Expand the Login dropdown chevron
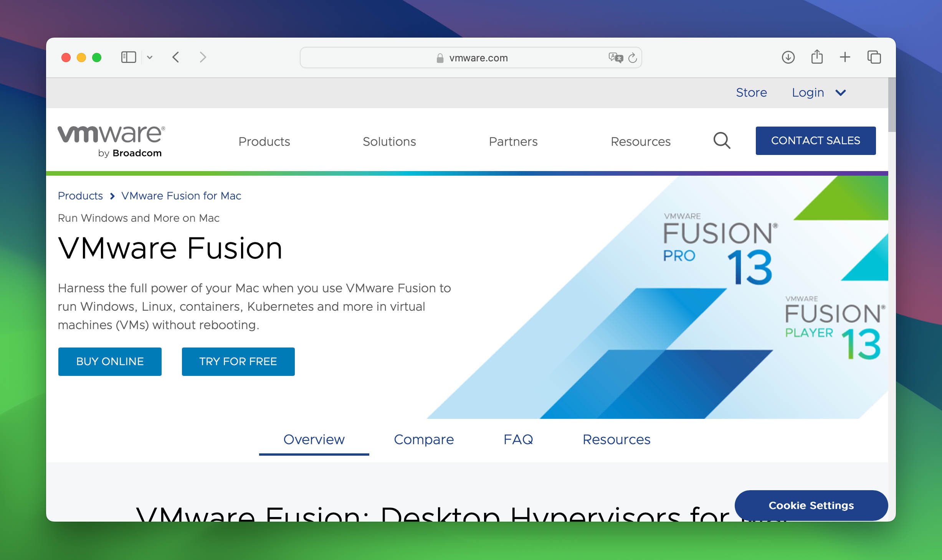Image resolution: width=942 pixels, height=560 pixels. pos(841,93)
